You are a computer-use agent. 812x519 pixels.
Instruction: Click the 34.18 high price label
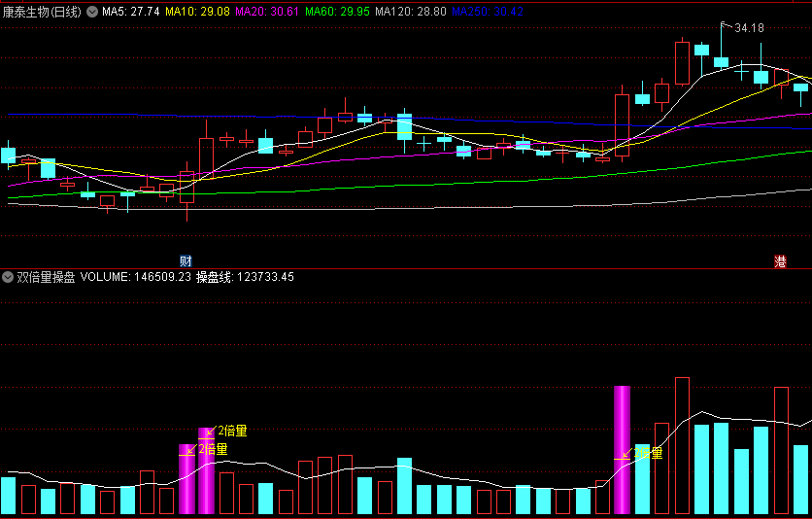point(749,28)
